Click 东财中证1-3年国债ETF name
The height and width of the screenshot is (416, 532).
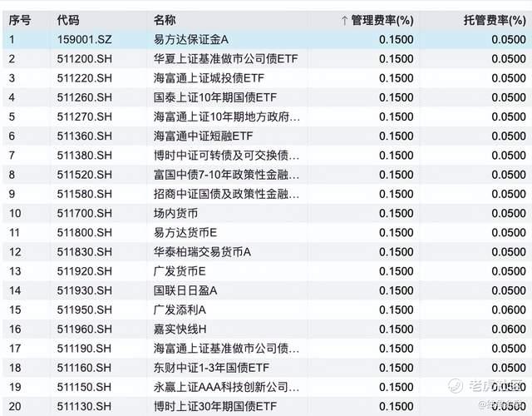pyautogui.click(x=211, y=368)
